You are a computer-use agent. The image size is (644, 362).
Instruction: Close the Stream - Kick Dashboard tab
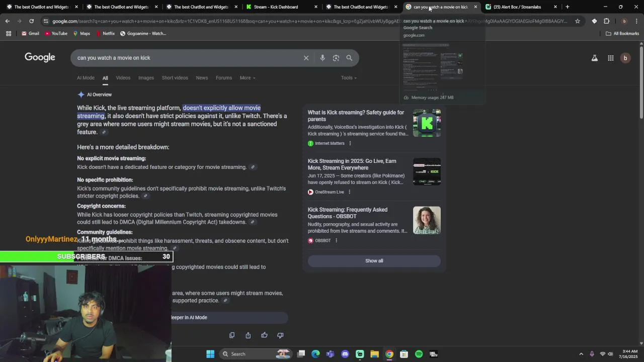(x=316, y=7)
